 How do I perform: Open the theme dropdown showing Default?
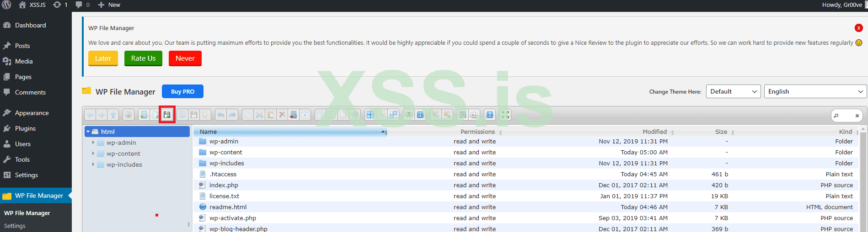[733, 91]
